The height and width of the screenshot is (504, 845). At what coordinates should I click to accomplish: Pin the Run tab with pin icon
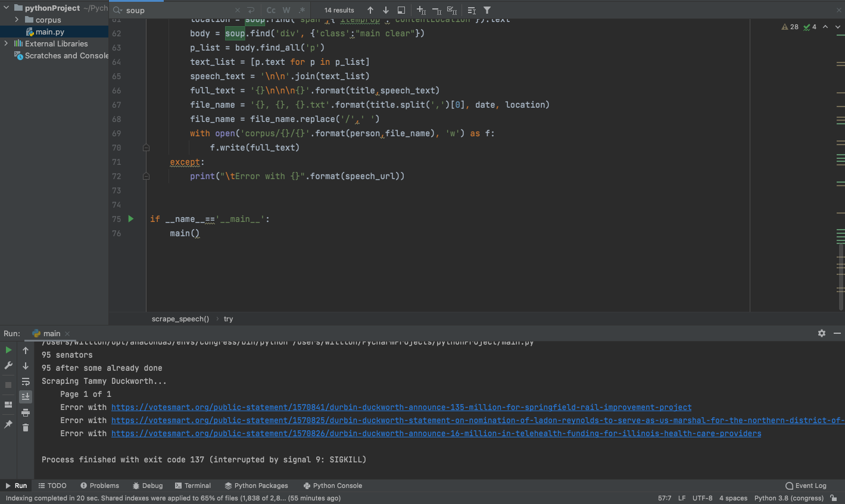tap(8, 424)
